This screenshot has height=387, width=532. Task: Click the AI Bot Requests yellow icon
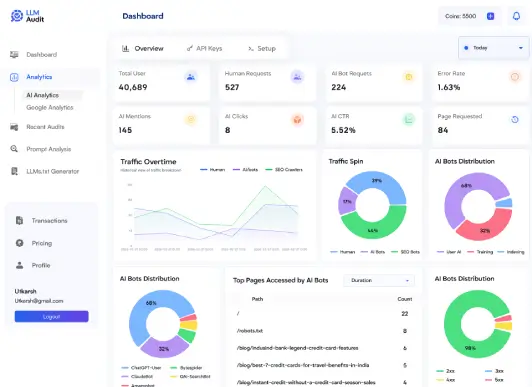coord(409,77)
